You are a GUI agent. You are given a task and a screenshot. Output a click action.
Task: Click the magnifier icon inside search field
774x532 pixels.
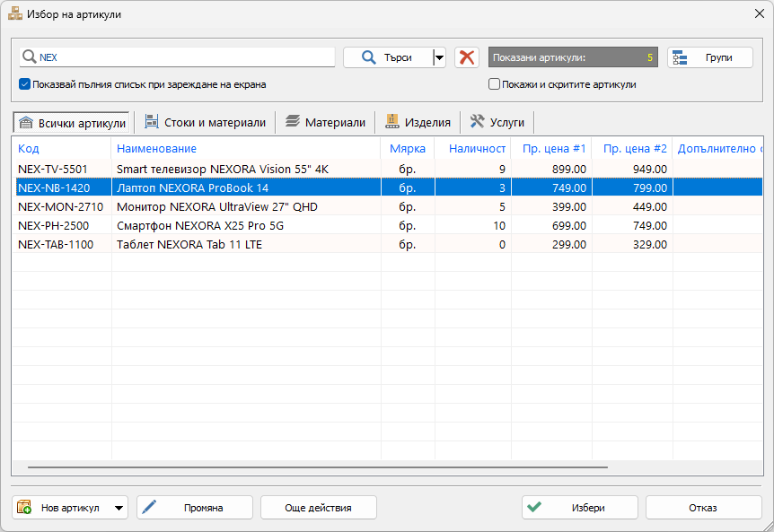coord(29,57)
